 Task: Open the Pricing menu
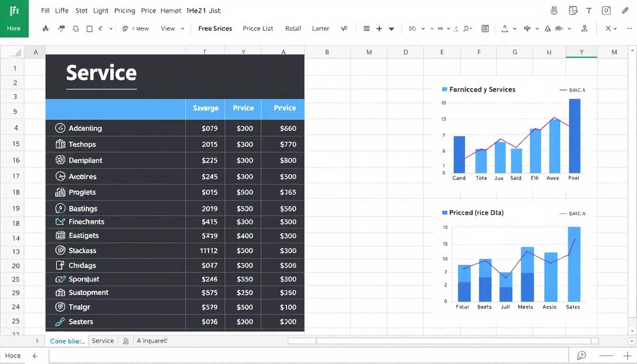pos(125,10)
